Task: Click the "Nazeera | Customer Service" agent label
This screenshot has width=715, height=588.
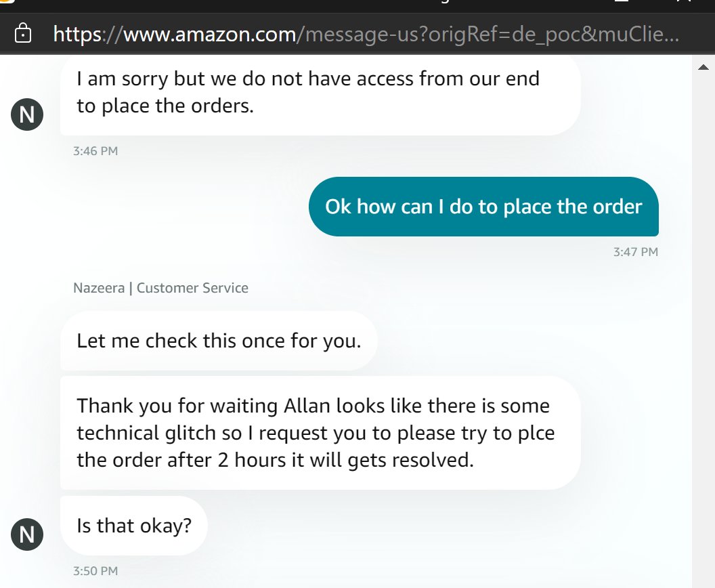Action: pyautogui.click(x=160, y=288)
